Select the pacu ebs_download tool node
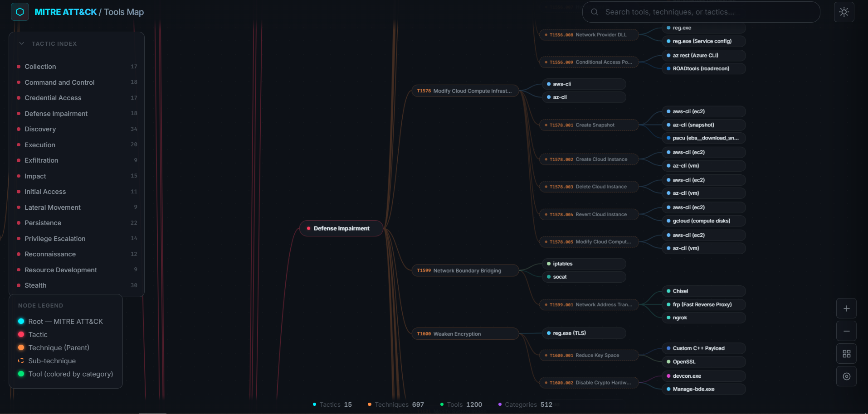The height and width of the screenshot is (414, 868). (x=704, y=138)
